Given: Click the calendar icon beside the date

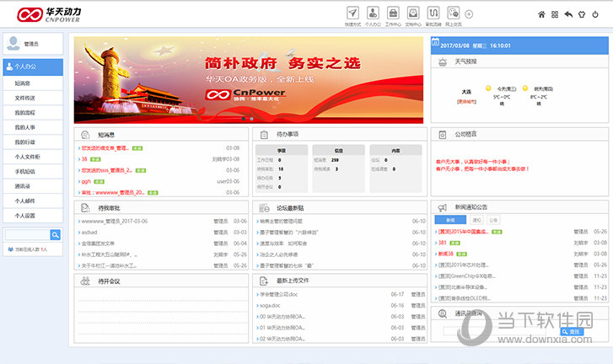Looking at the screenshot, I should click(x=436, y=42).
